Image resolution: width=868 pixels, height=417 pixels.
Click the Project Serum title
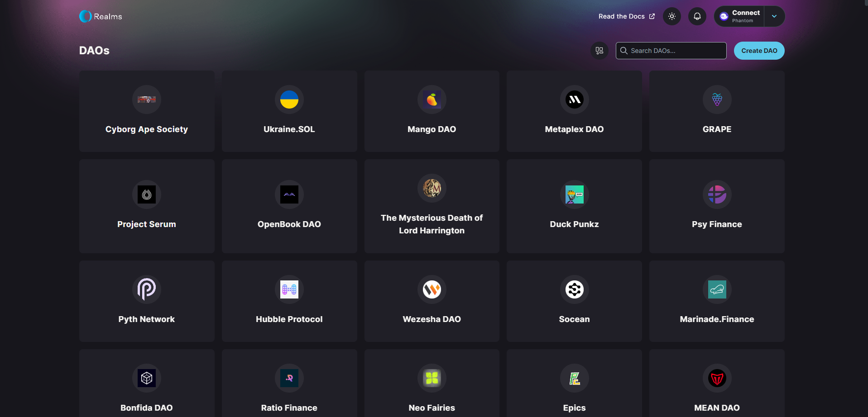pos(147,224)
